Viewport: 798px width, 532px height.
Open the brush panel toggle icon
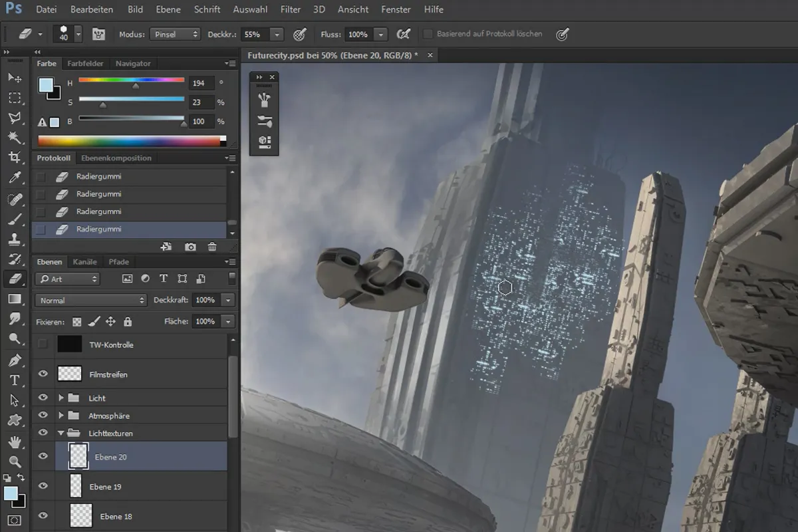pos(100,34)
